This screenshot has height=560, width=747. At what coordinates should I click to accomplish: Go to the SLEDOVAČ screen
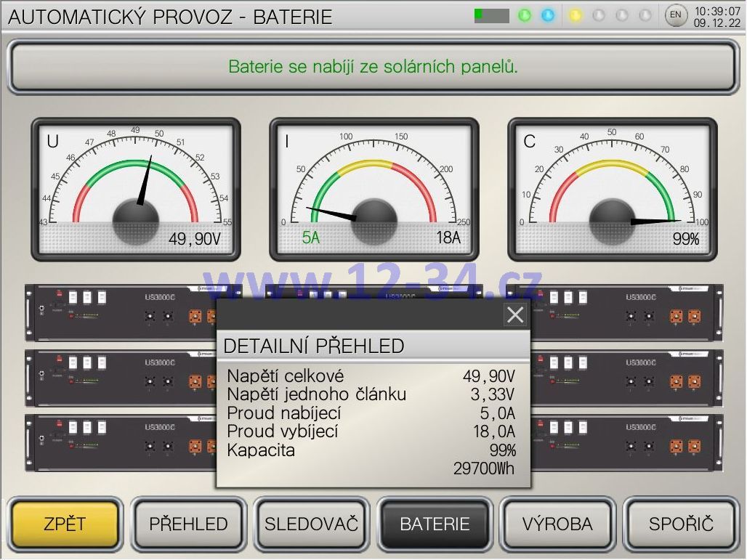tap(312, 524)
